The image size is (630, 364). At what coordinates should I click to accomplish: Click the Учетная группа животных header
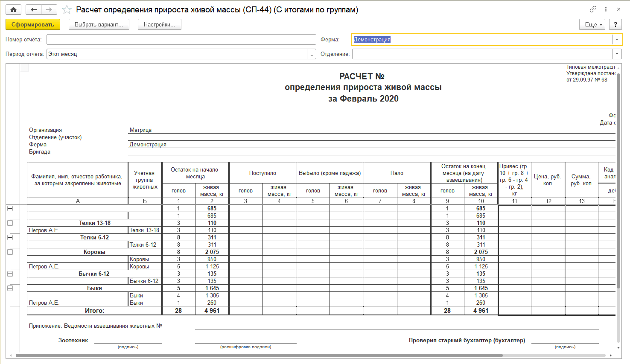point(145,180)
